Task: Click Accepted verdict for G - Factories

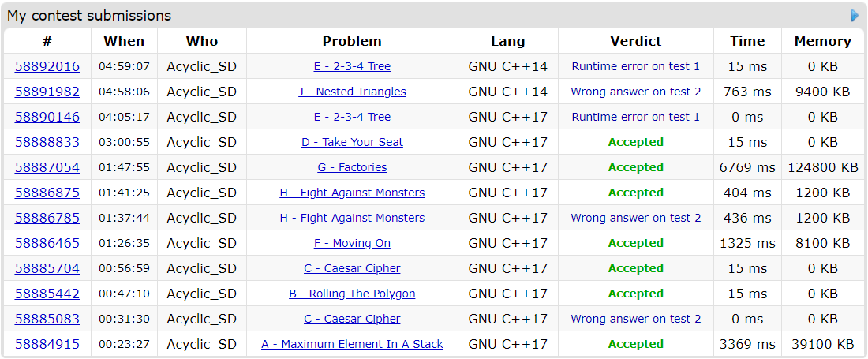Action: pos(635,167)
